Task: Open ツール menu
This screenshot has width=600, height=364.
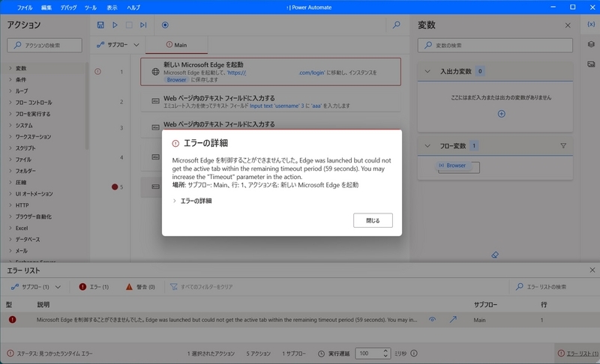Action: click(x=91, y=7)
